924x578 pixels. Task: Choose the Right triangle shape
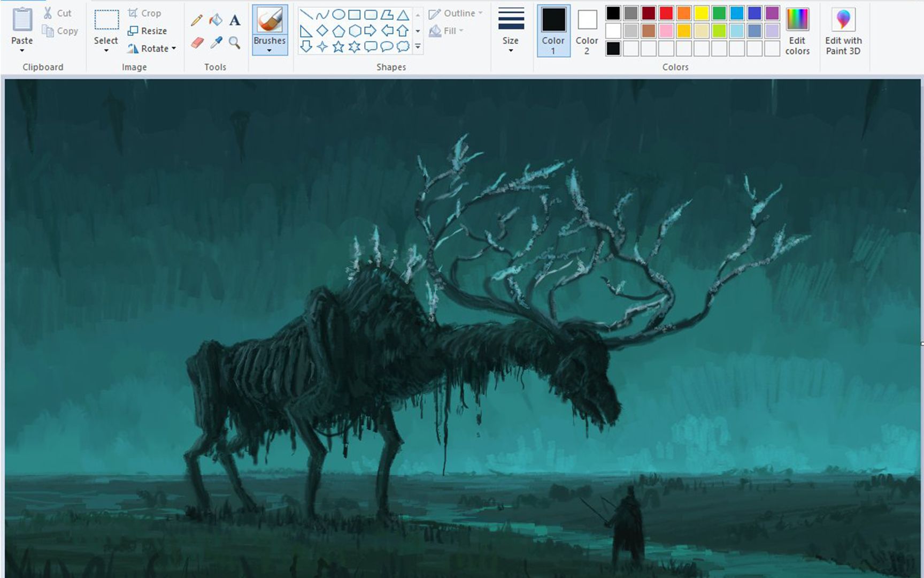[x=306, y=31]
